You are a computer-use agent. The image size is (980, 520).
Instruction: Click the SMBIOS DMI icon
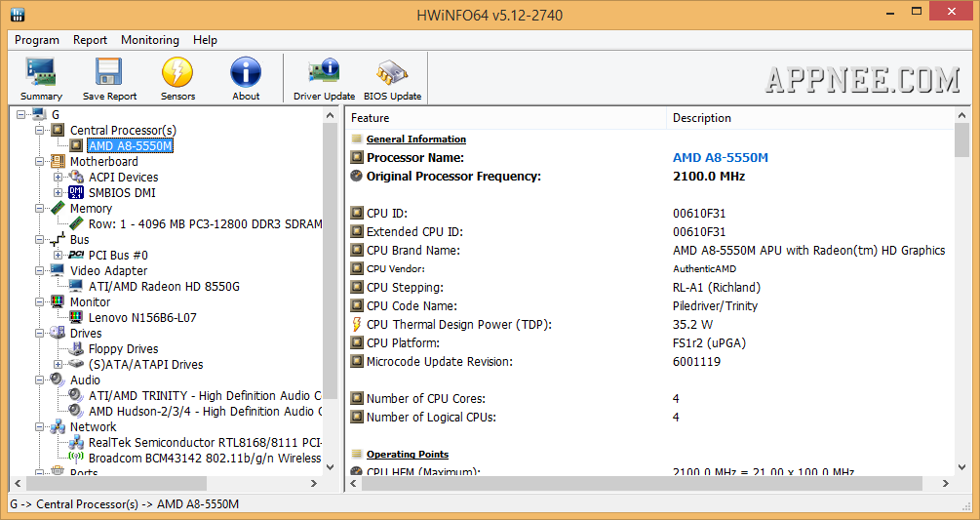pyautogui.click(x=76, y=192)
